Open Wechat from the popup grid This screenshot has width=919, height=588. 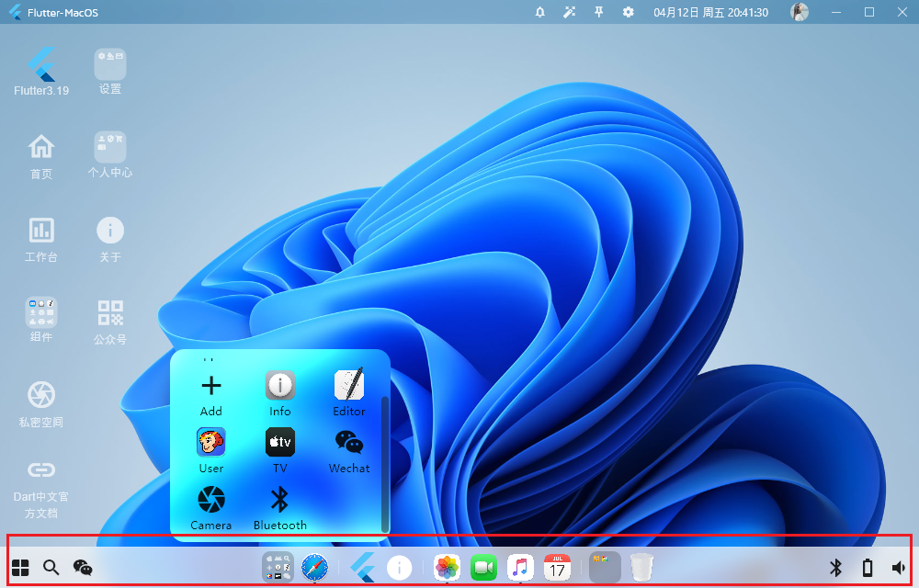349,451
